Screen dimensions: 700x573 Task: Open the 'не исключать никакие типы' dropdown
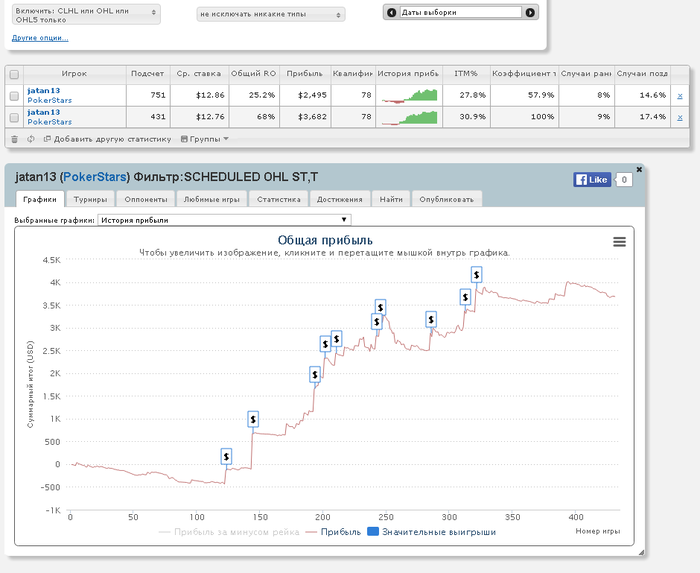tap(270, 15)
